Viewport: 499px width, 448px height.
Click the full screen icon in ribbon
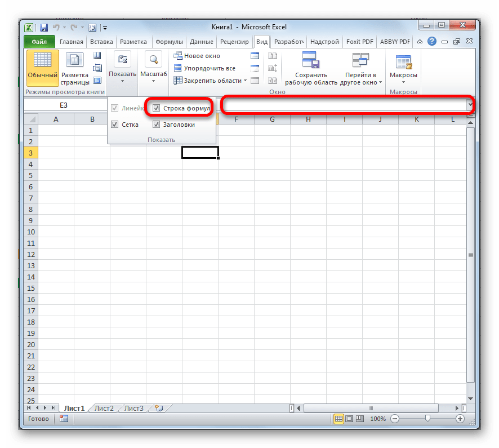(x=97, y=81)
